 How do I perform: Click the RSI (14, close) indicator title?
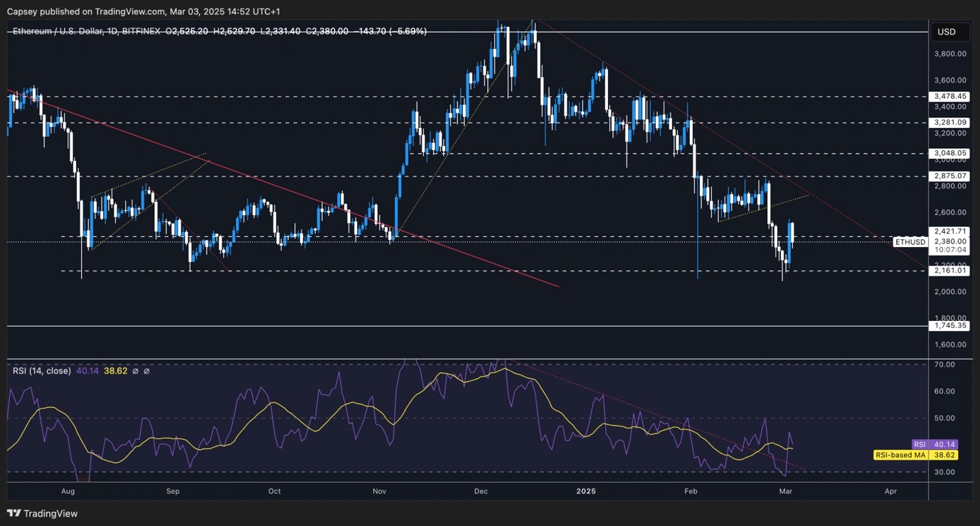click(41, 371)
